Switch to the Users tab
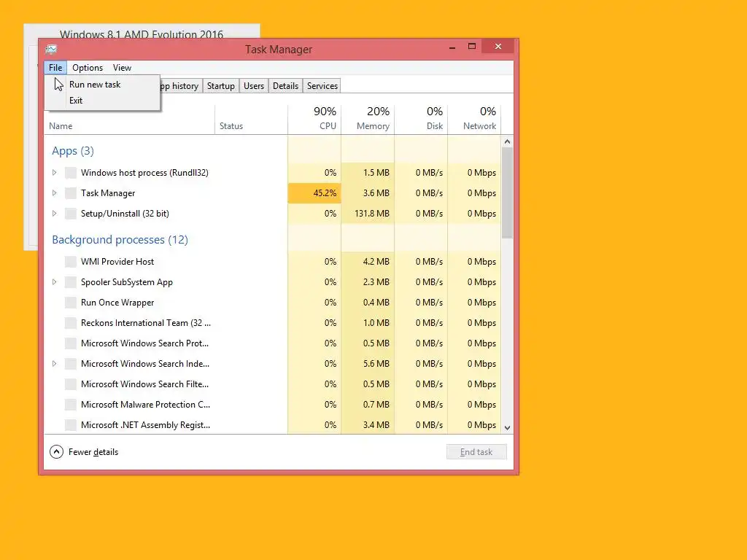This screenshot has width=747, height=560. click(x=254, y=86)
